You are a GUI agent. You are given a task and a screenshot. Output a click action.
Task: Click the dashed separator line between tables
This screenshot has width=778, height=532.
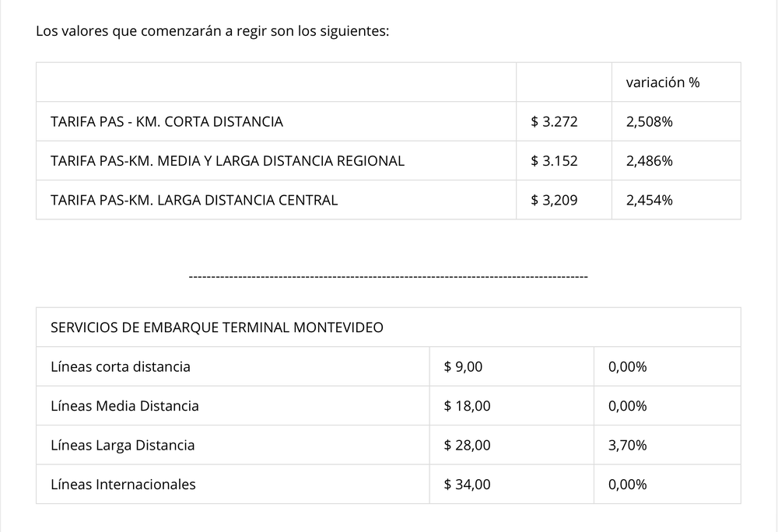388,276
